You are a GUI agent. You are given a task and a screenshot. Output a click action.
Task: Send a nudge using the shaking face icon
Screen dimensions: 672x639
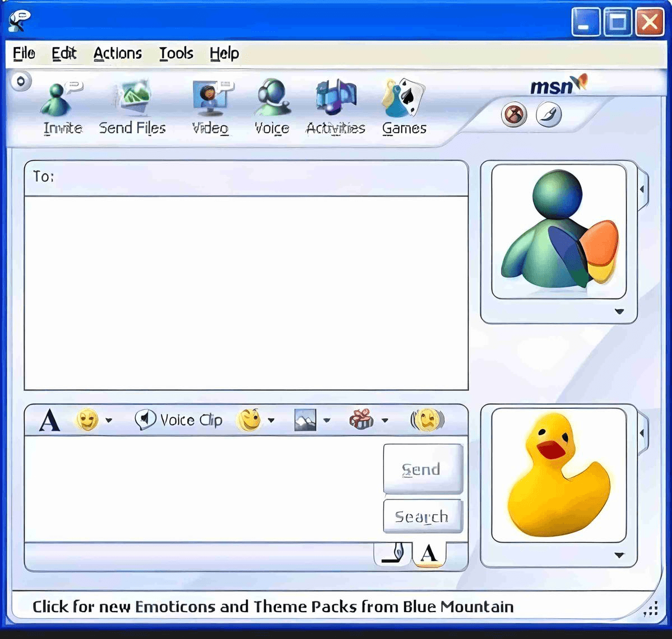click(x=427, y=419)
